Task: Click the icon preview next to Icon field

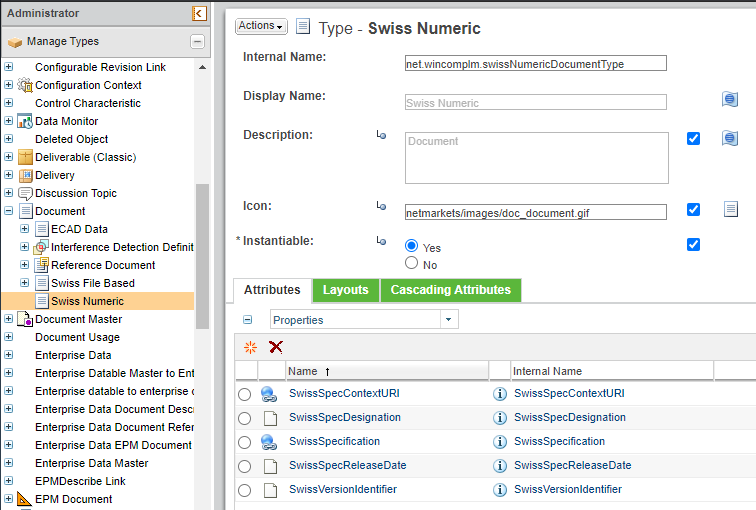Action: coord(731,209)
